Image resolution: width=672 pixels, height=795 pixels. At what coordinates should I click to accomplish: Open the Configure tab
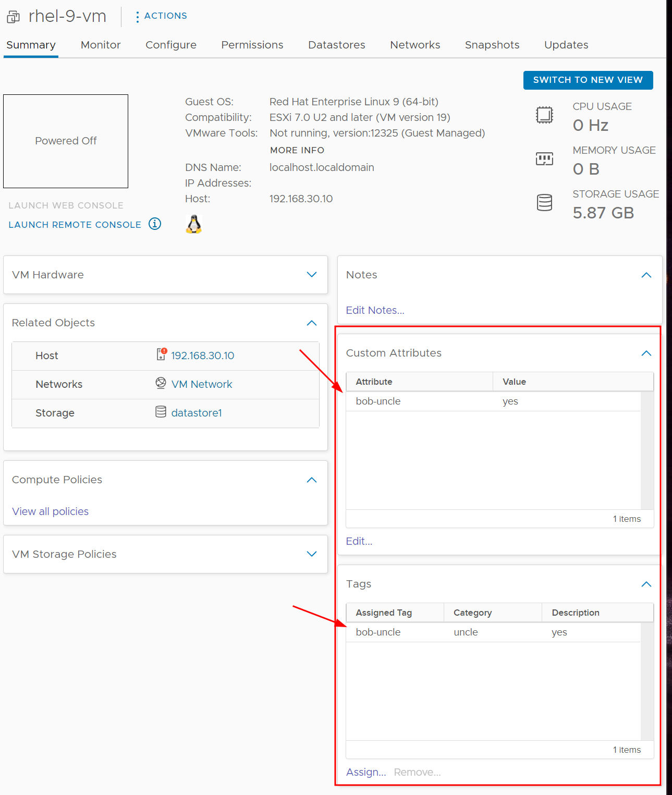(170, 45)
